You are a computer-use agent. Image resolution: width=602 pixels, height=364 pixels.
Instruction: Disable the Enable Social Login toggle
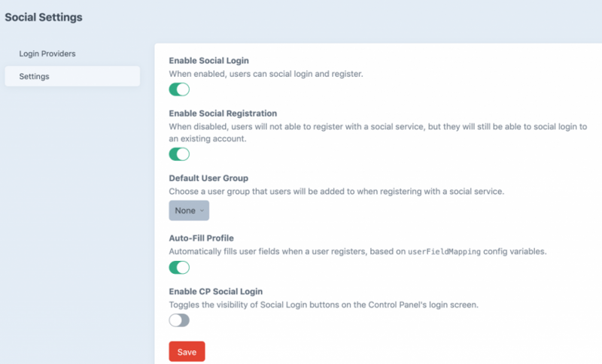(179, 90)
